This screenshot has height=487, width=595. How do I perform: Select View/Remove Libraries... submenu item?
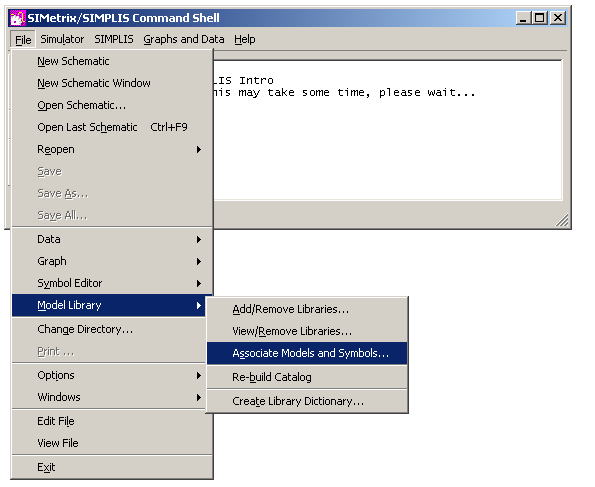[307, 331]
